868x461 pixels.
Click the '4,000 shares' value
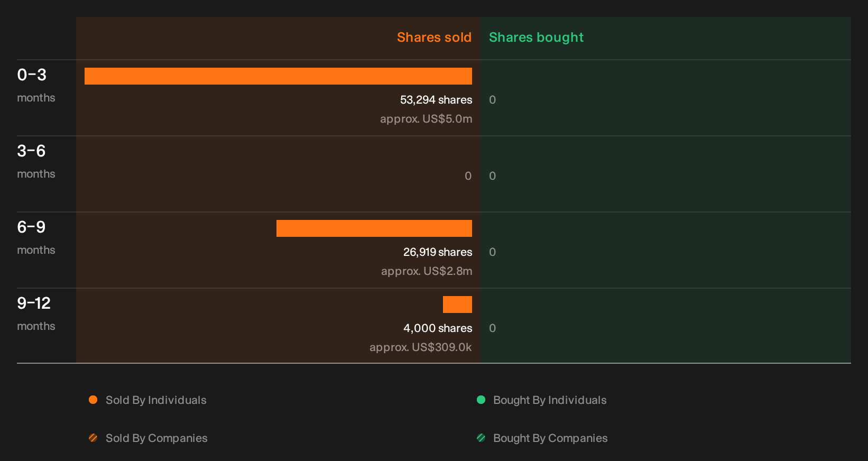(x=438, y=328)
